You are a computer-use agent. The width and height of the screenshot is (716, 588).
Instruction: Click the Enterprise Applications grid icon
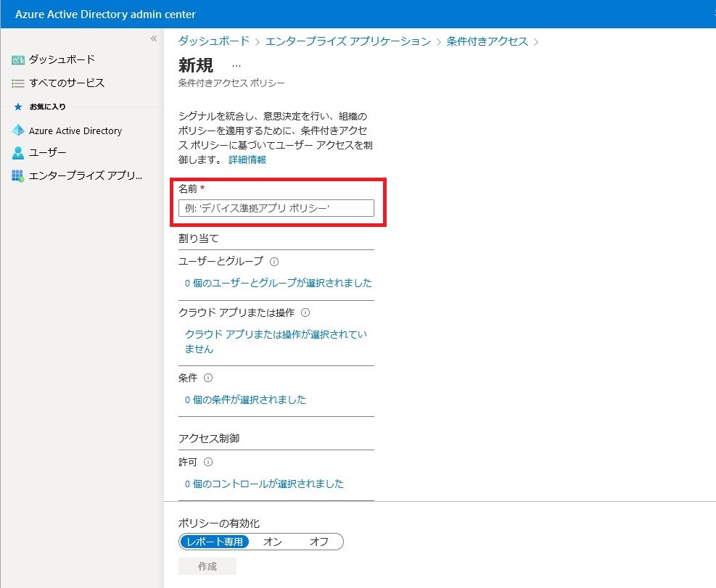pyautogui.click(x=18, y=175)
